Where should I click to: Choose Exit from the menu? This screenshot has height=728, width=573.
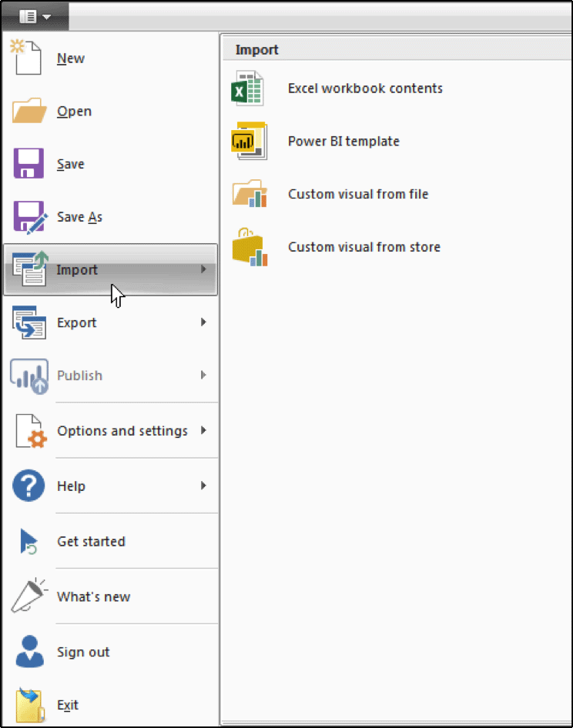67,704
